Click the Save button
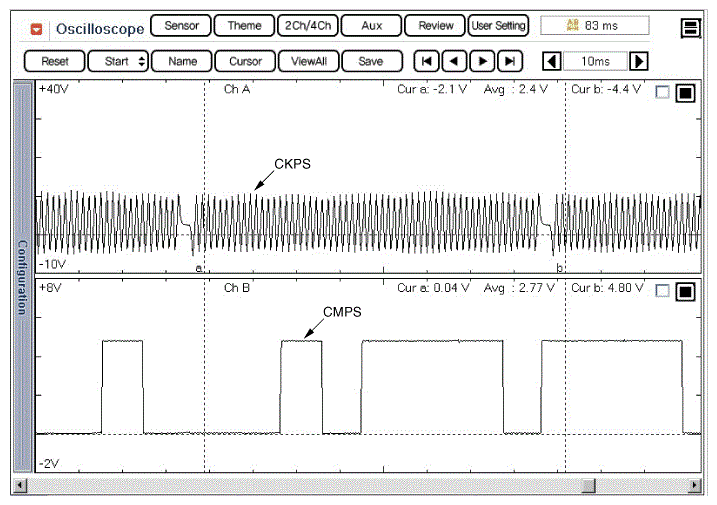This screenshot has height=505, width=717. [x=370, y=61]
